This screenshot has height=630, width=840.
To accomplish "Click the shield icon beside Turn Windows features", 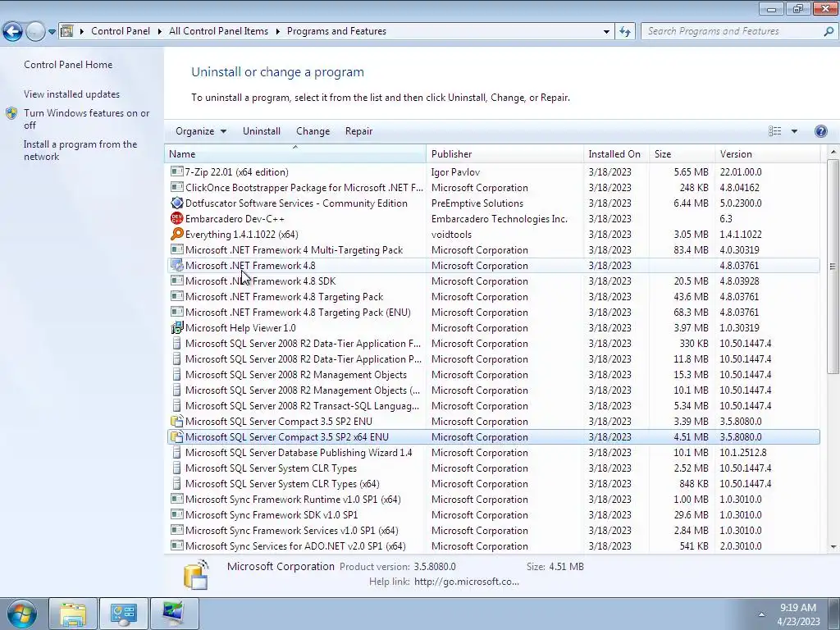I will tap(11, 113).
